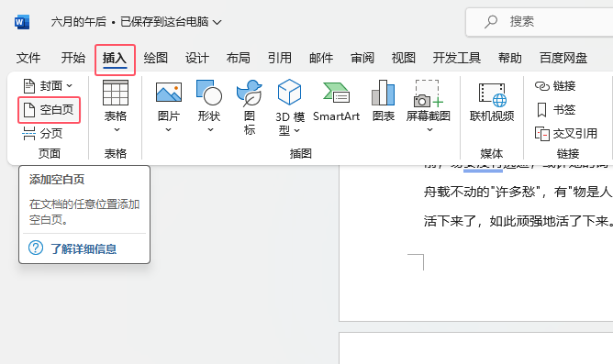
Task: Open the 审阅 tab
Action: (x=362, y=58)
